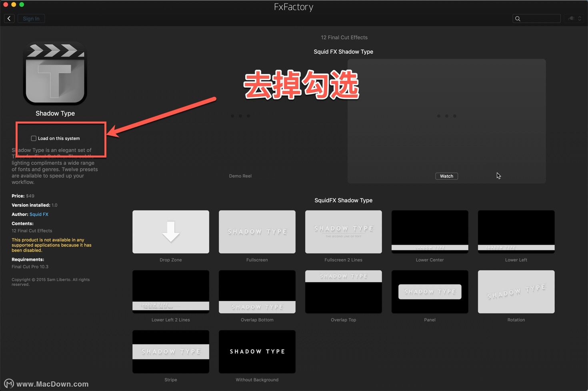
Task: Click the yellow minimize window button
Action: coord(14,4)
